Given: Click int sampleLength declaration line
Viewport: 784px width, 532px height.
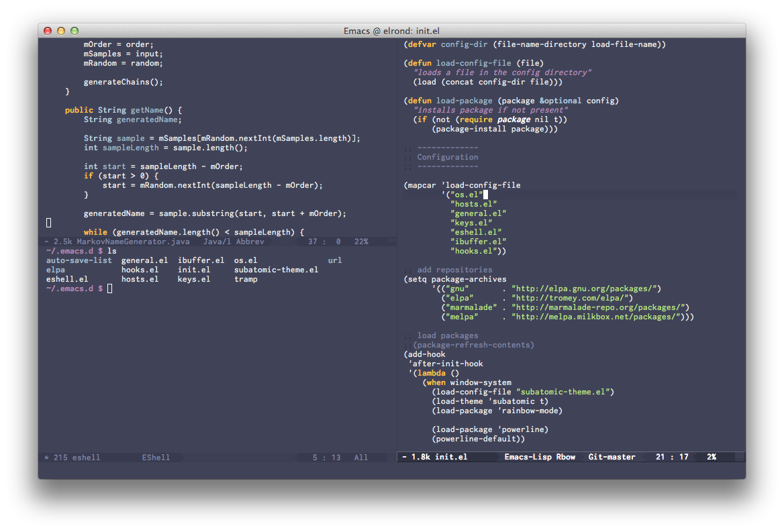Looking at the screenshot, I should [166, 148].
